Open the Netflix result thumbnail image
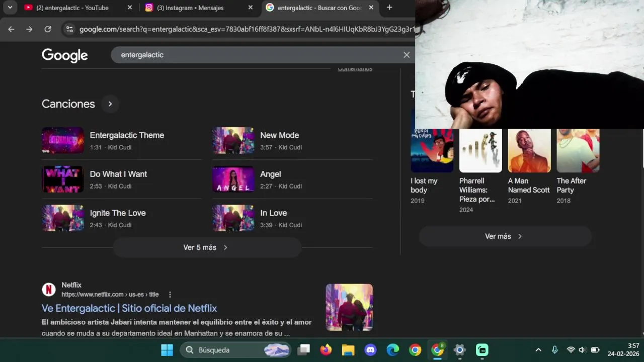Viewport: 644px width, 362px height. (x=349, y=307)
